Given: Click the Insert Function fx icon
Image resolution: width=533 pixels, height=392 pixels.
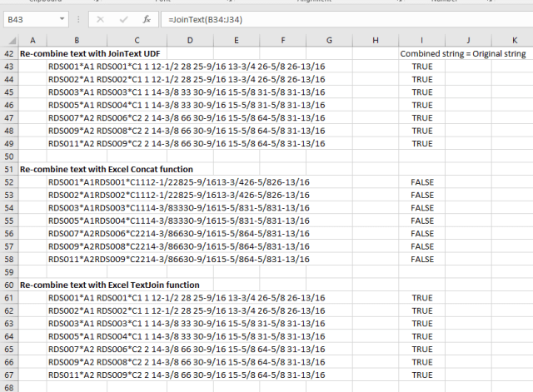Looking at the screenshot, I should click(x=147, y=18).
